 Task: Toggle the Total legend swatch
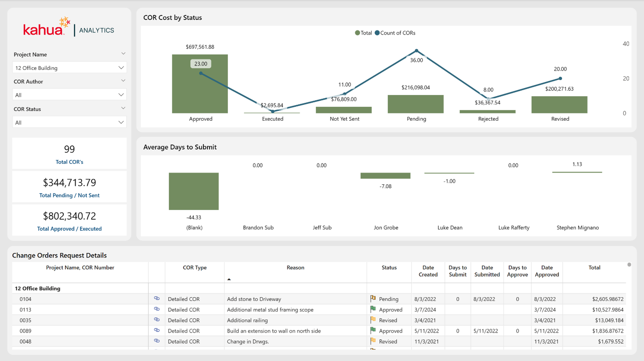coord(357,33)
